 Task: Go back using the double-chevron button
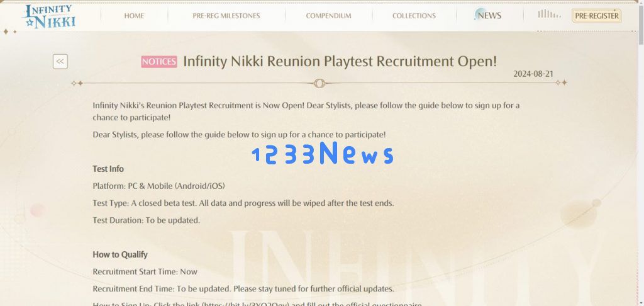60,62
